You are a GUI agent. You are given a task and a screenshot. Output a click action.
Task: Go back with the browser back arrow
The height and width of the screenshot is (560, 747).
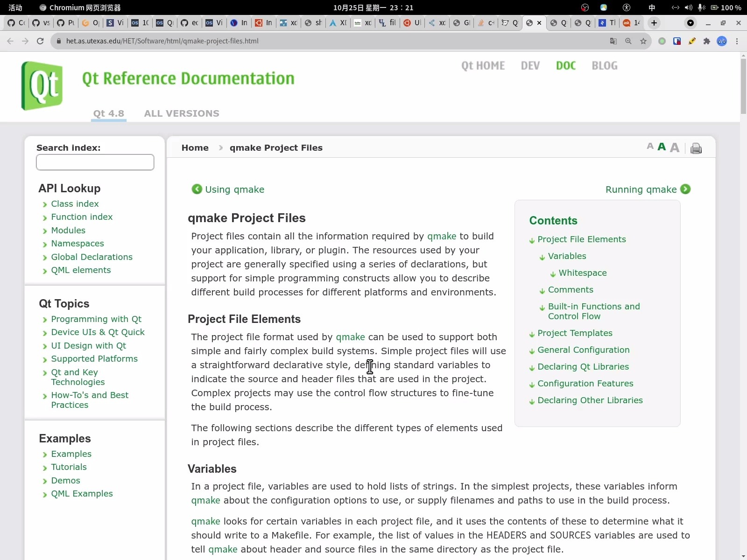coord(10,41)
